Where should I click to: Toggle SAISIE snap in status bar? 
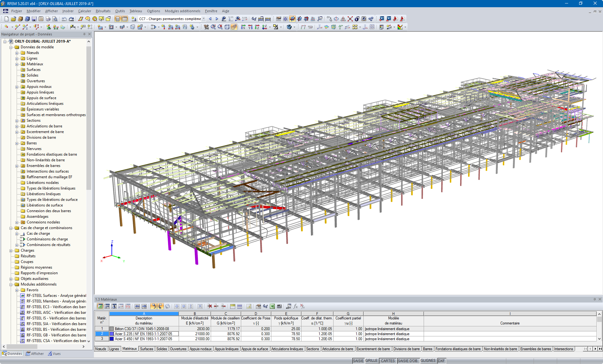click(358, 361)
